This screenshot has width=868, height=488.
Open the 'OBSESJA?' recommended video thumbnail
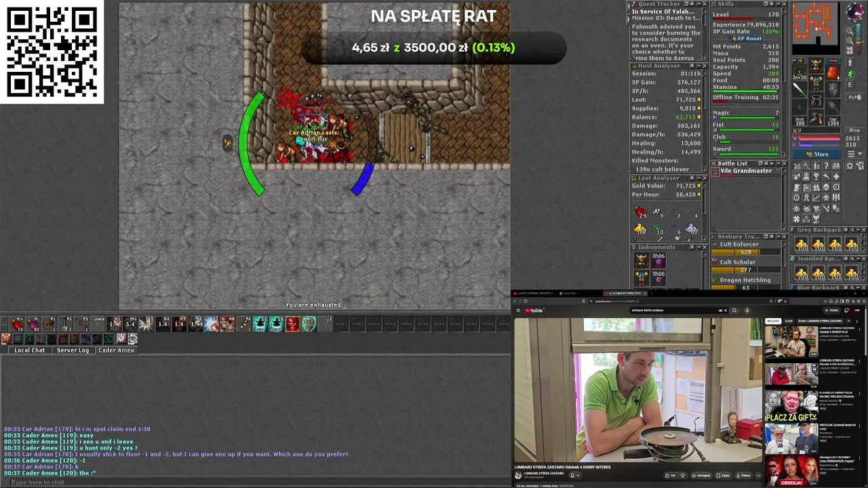click(x=791, y=470)
